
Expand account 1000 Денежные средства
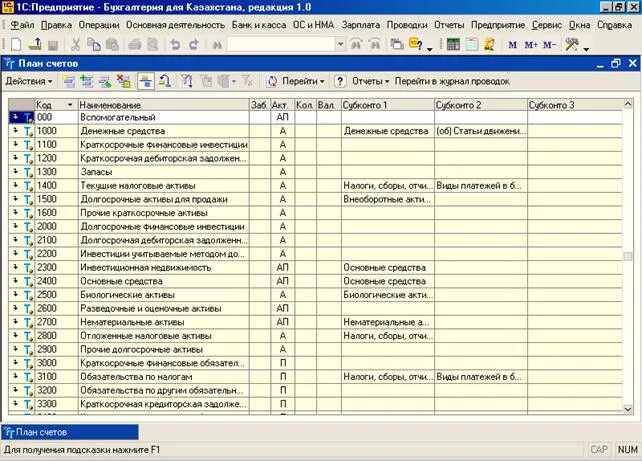point(15,131)
